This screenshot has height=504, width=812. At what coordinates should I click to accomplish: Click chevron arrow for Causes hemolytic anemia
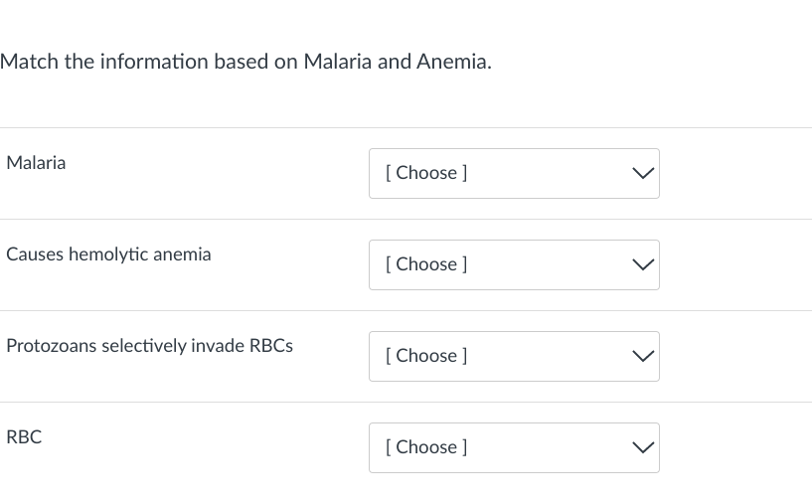click(643, 264)
